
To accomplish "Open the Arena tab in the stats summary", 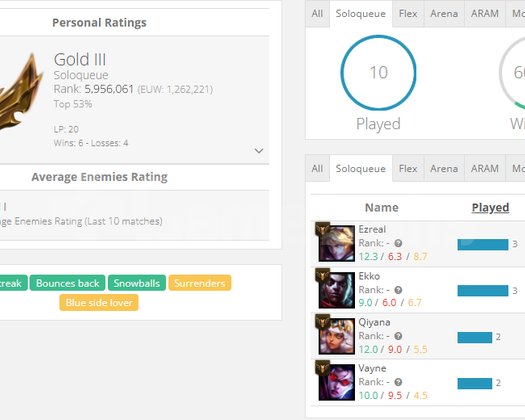I will (444, 14).
